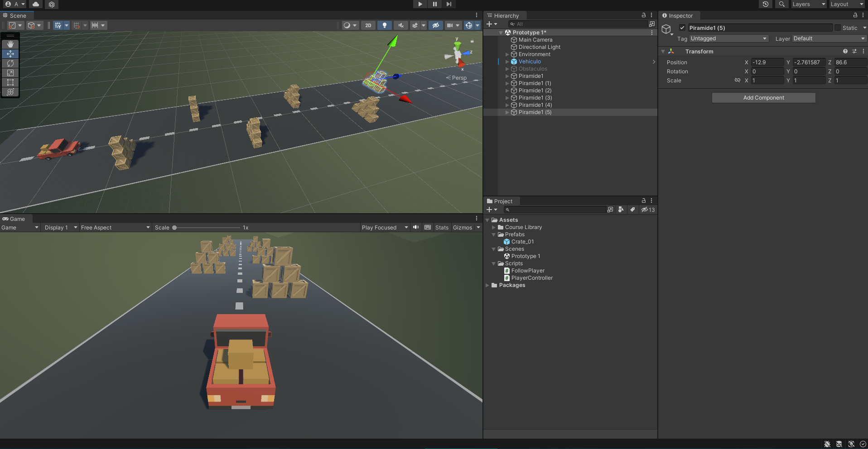Expand the Packages folder
This screenshot has height=449, width=868.
[x=487, y=285]
